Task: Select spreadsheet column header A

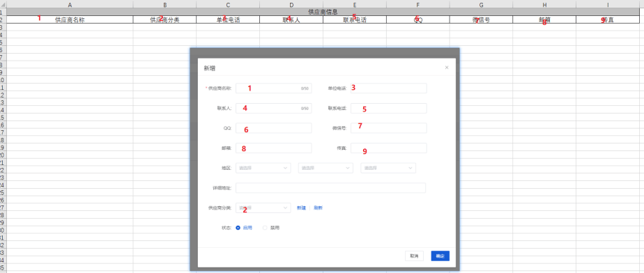Action: [70, 4]
